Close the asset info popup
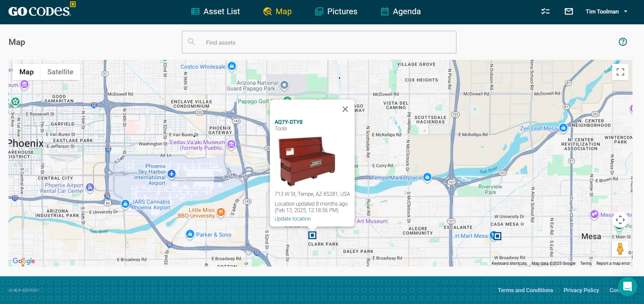Image resolution: width=644 pixels, height=304 pixels. tap(345, 109)
